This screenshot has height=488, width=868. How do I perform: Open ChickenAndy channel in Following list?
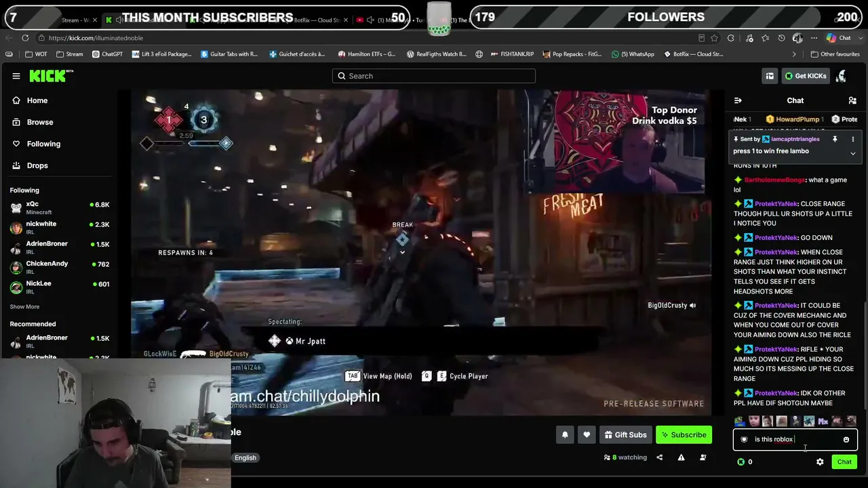pyautogui.click(x=60, y=268)
